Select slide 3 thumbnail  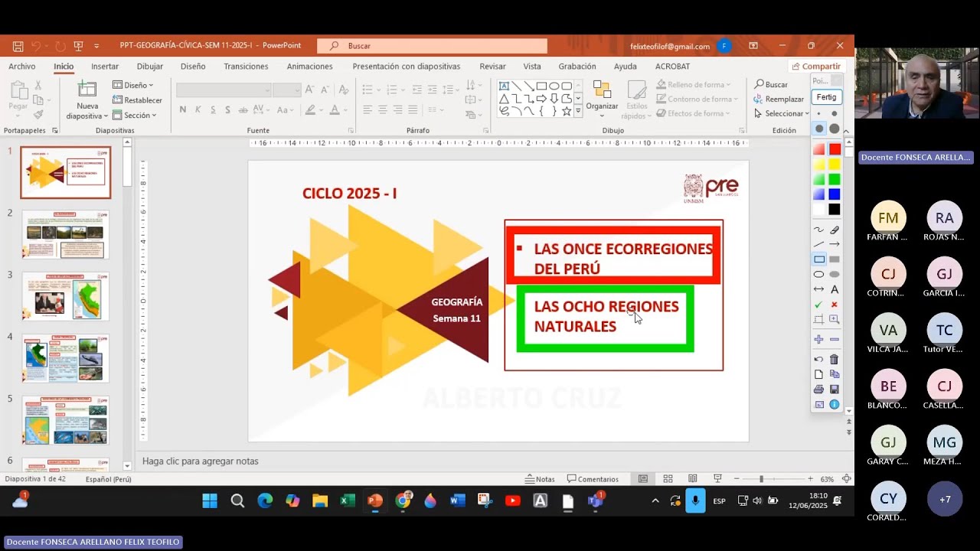[x=65, y=296]
